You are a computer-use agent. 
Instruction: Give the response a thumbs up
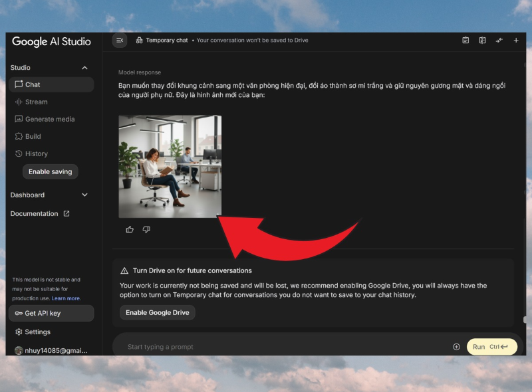pyautogui.click(x=130, y=230)
